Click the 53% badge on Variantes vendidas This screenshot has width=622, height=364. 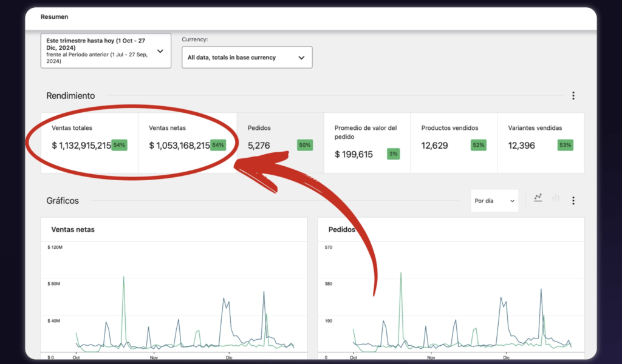[565, 145]
